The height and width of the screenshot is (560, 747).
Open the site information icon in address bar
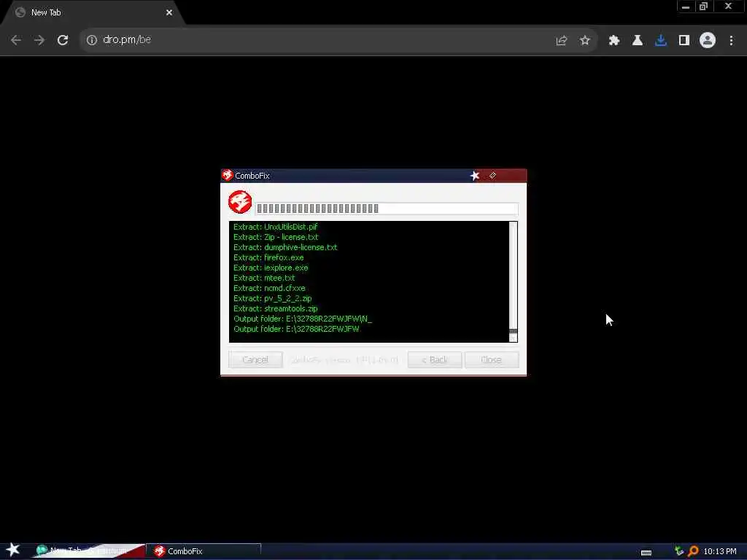pyautogui.click(x=91, y=40)
